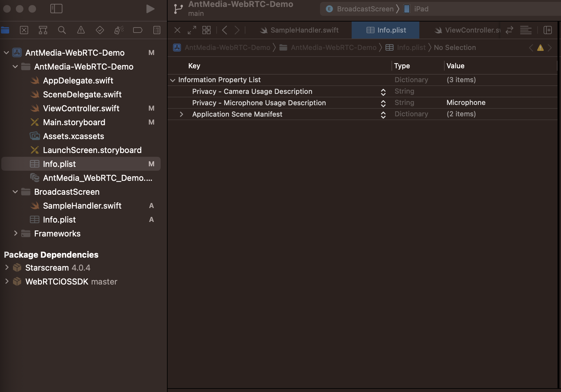Open the Symbol navigator

click(43, 30)
